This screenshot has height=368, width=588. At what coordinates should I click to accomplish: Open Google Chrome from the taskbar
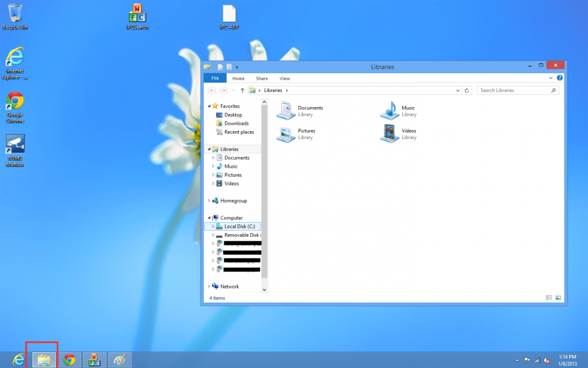tap(70, 359)
